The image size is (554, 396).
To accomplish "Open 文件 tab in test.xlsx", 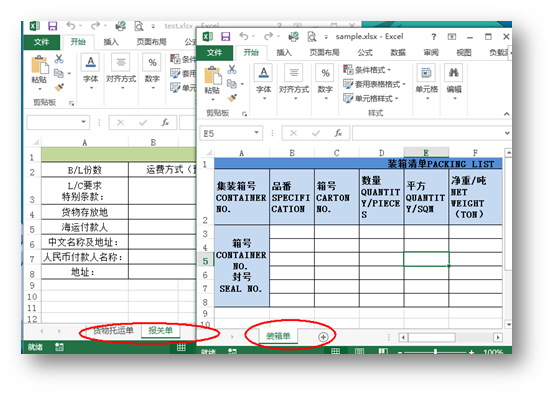I will coord(41,42).
